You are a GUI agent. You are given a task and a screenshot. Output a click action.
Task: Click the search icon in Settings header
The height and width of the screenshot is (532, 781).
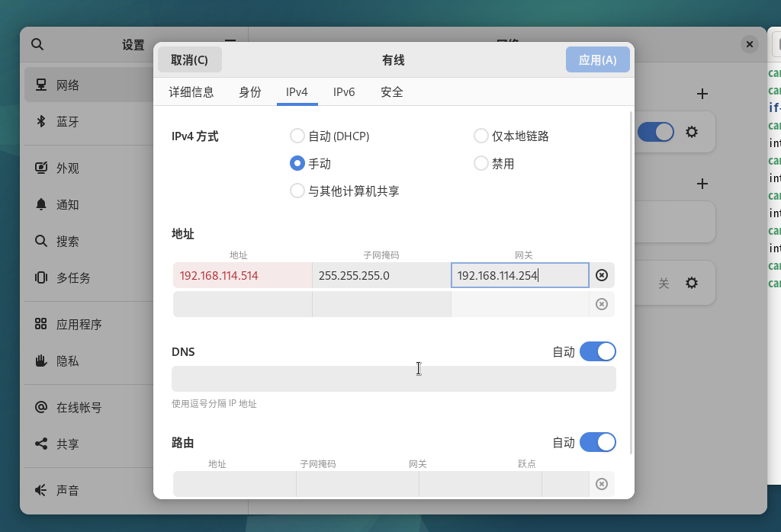37,44
